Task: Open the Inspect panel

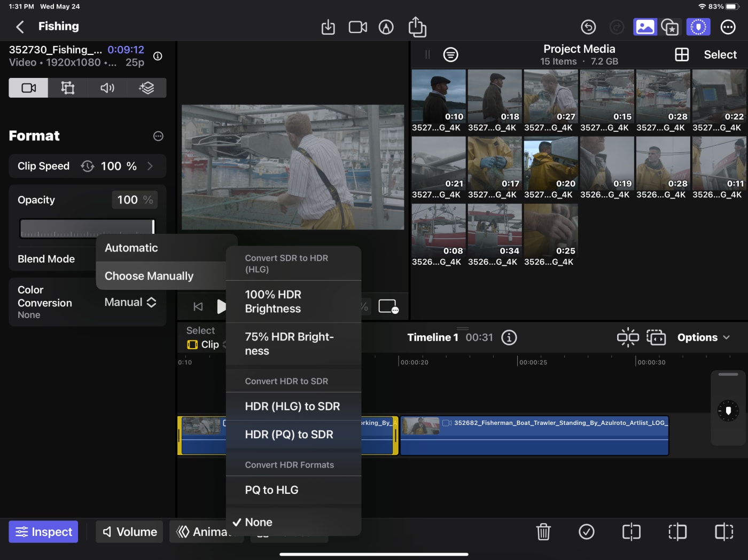Action: tap(43, 532)
